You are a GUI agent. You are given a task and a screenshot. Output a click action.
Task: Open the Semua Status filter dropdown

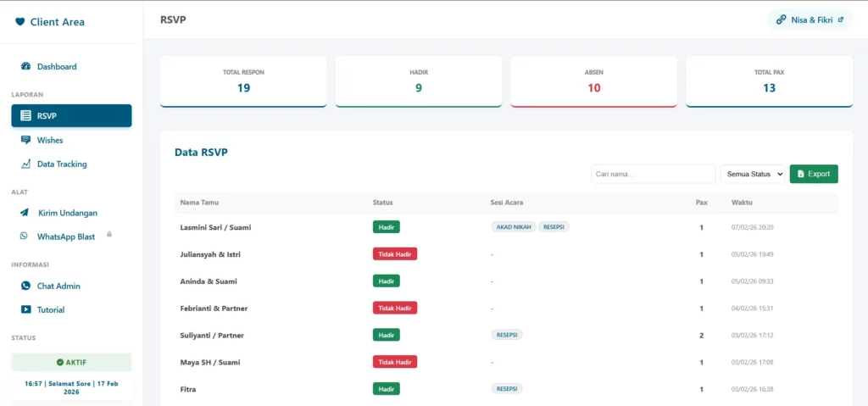click(x=753, y=174)
